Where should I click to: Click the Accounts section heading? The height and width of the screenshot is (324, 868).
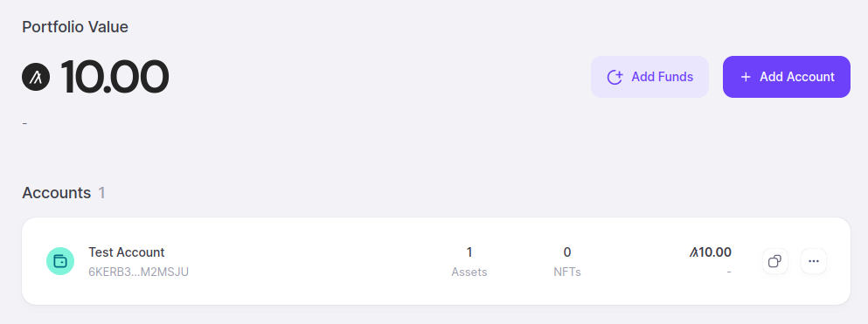coord(57,193)
